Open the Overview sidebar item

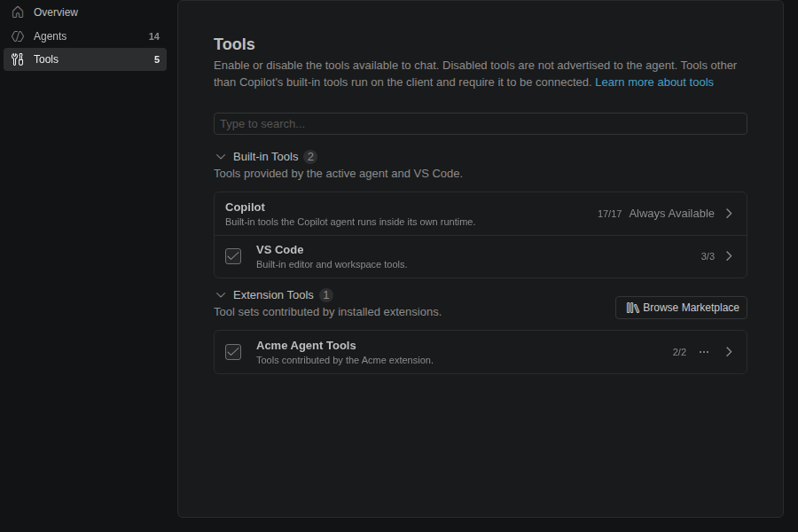pyautogui.click(x=85, y=12)
